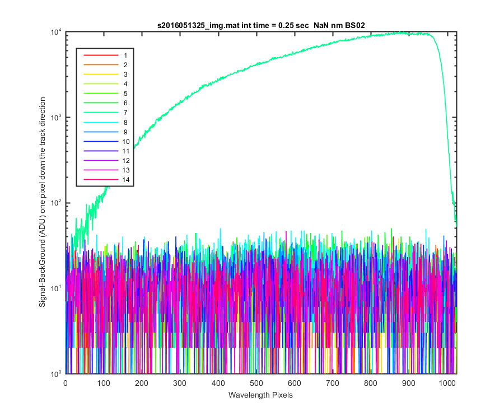Select legend entry 1 red line
Image resolution: width=504 pixels, height=420 pixels.
(x=101, y=55)
